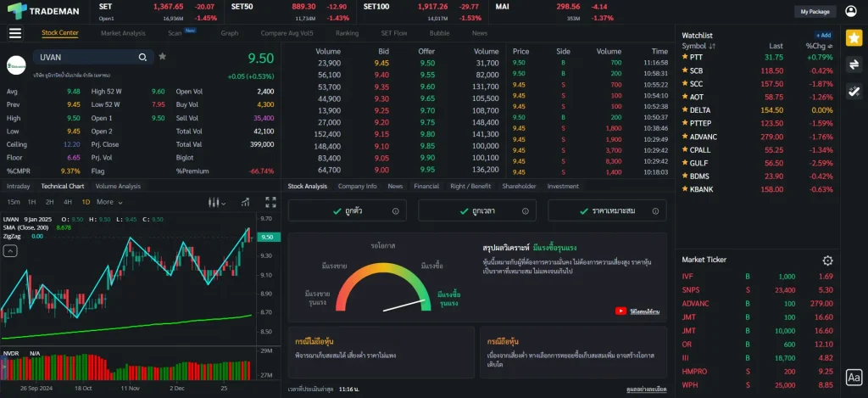
Task: Open the magic checkmark sidebar icon
Action: click(854, 92)
